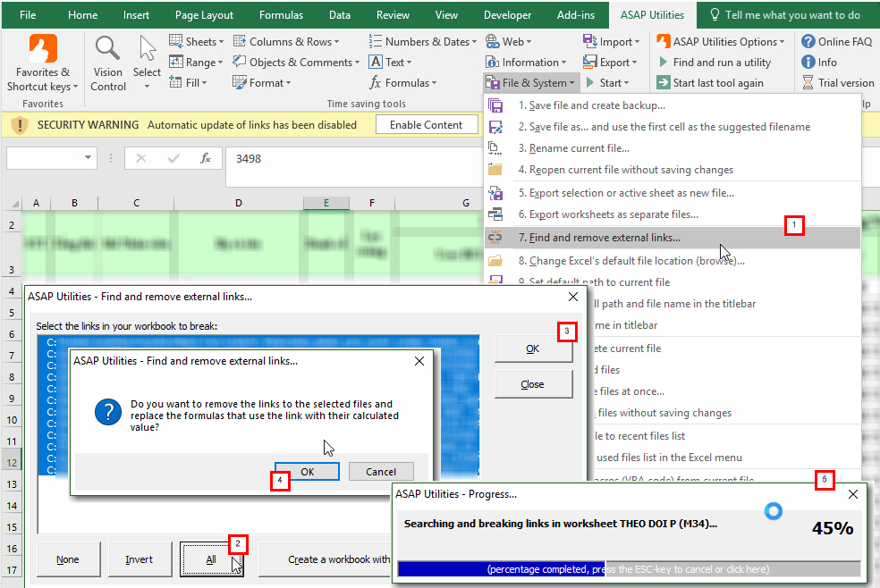The width and height of the screenshot is (880, 588).
Task: Click the Info button in ASAP ribbon
Action: [819, 63]
